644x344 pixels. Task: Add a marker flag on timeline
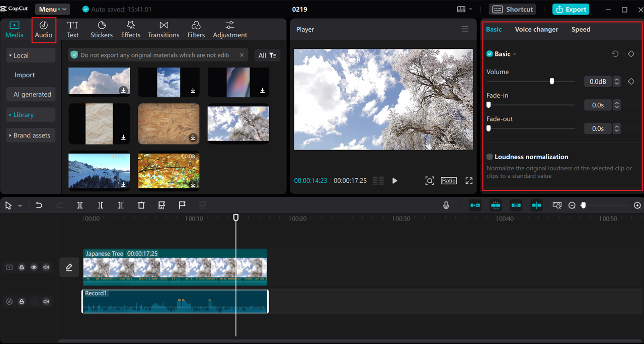182,205
